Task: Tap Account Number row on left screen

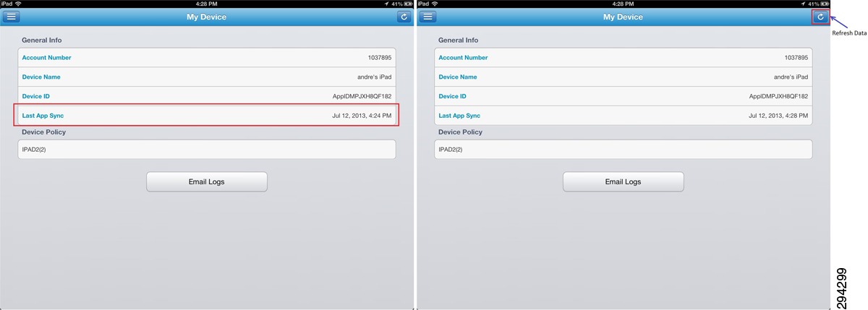Action: (x=207, y=57)
